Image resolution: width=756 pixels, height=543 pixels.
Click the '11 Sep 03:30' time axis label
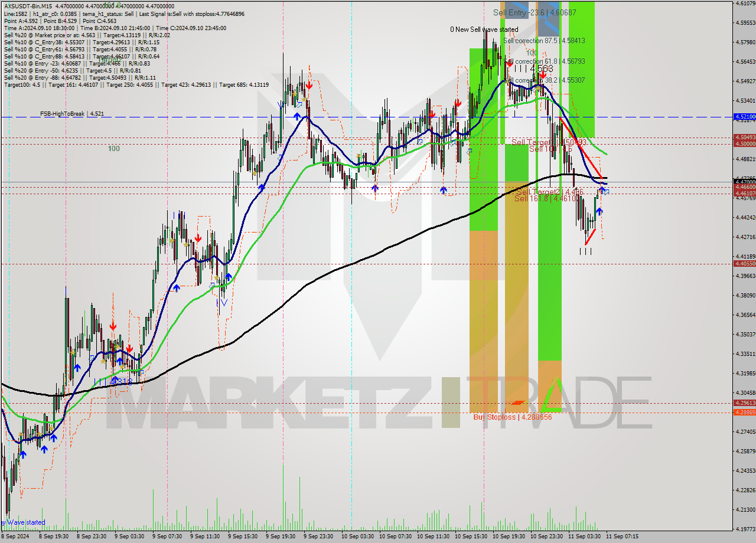point(584,537)
